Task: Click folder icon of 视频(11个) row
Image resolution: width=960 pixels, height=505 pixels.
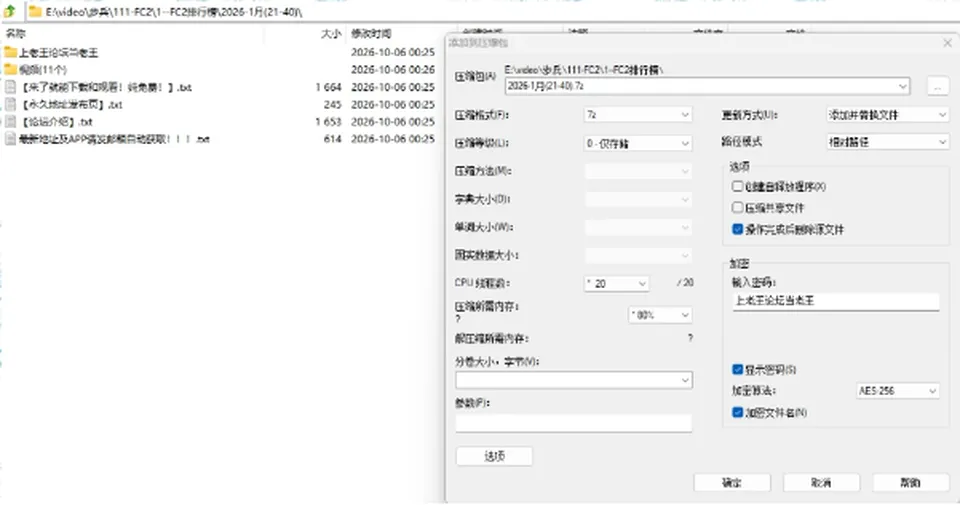Action: coord(10,69)
